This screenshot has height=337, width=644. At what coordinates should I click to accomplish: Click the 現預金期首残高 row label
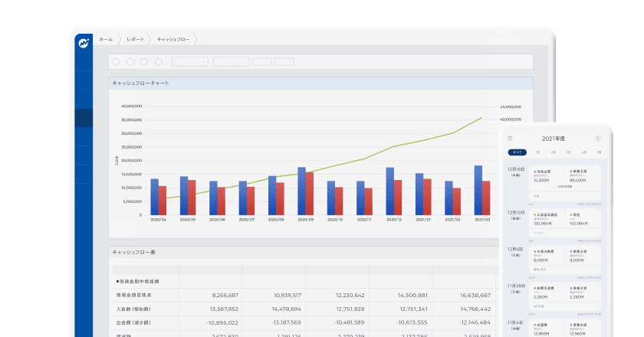pos(134,295)
